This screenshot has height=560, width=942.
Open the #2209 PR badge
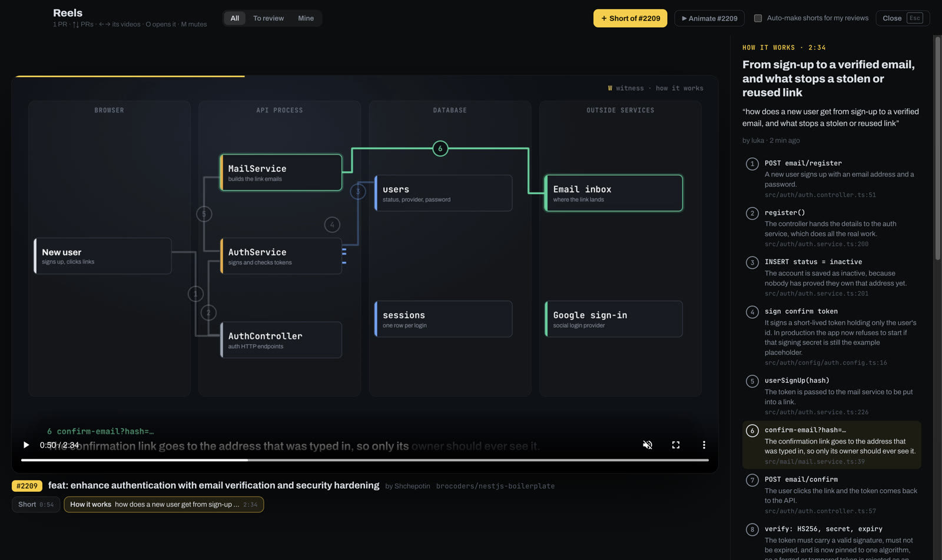coord(27,486)
